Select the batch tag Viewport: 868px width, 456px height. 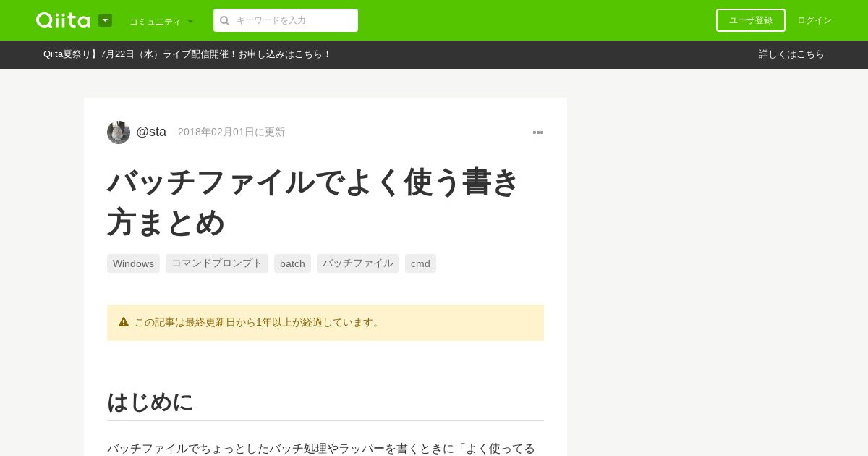tap(292, 263)
